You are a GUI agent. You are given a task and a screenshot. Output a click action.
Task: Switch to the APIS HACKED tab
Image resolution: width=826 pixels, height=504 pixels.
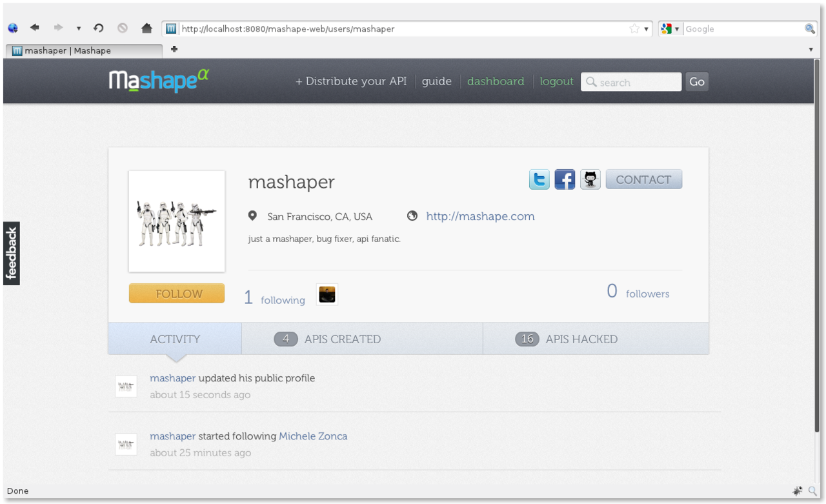[596, 339]
